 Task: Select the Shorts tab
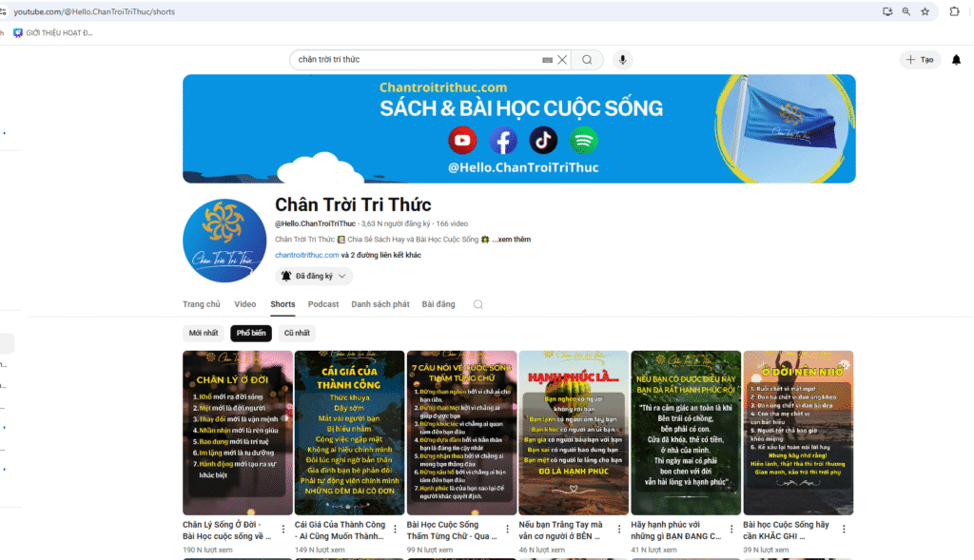[282, 304]
